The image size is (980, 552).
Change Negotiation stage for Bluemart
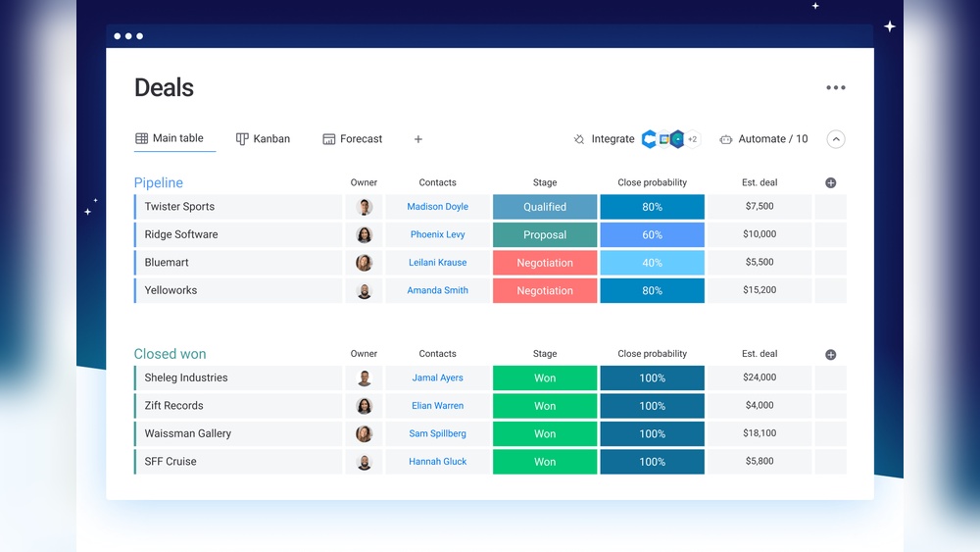(x=545, y=263)
